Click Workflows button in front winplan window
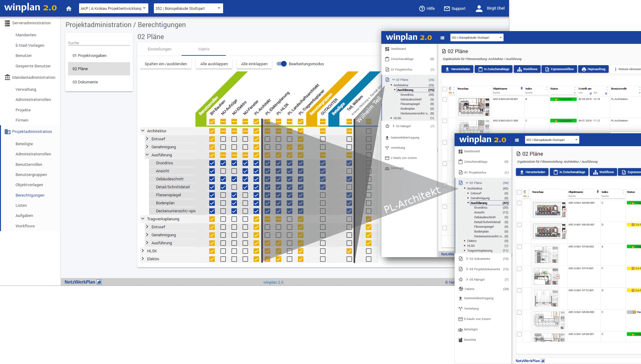 click(603, 172)
